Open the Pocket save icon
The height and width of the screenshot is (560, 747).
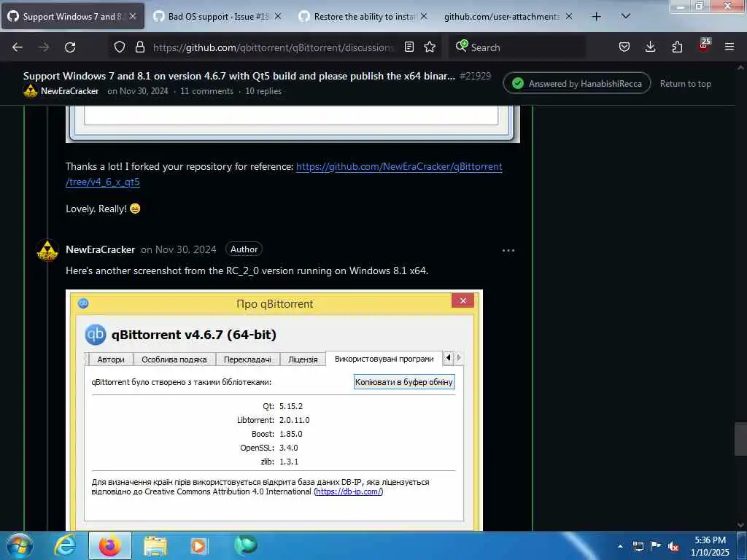pyautogui.click(x=624, y=47)
